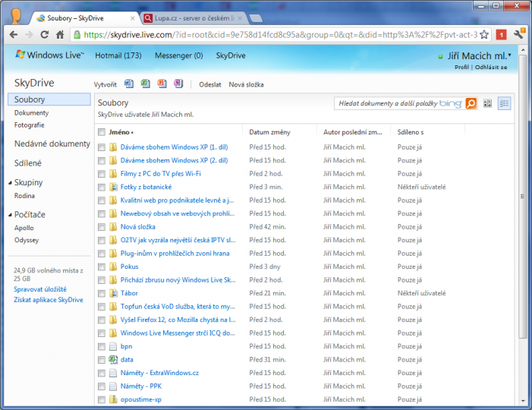
Task: Click the Bing search magnifier button
Action: coord(471,103)
